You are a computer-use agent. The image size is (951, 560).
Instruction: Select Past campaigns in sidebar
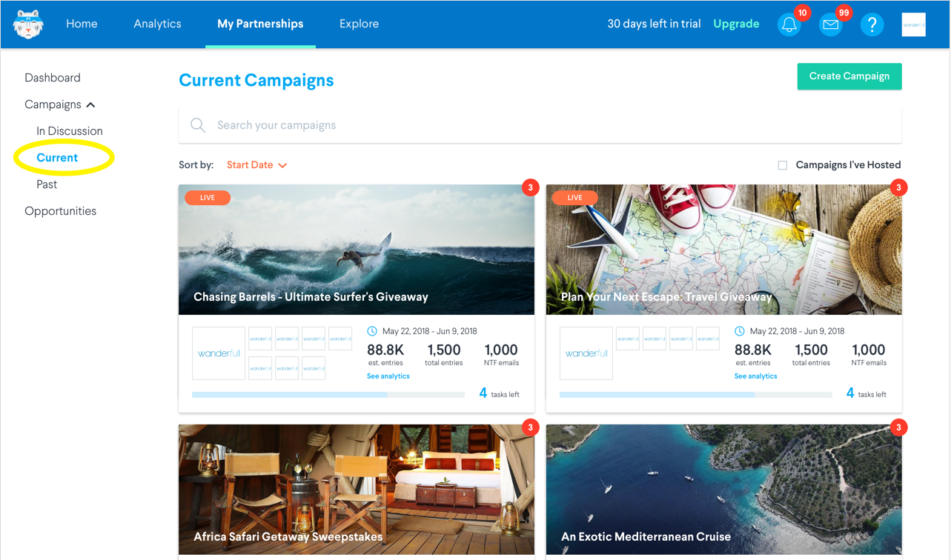[47, 184]
